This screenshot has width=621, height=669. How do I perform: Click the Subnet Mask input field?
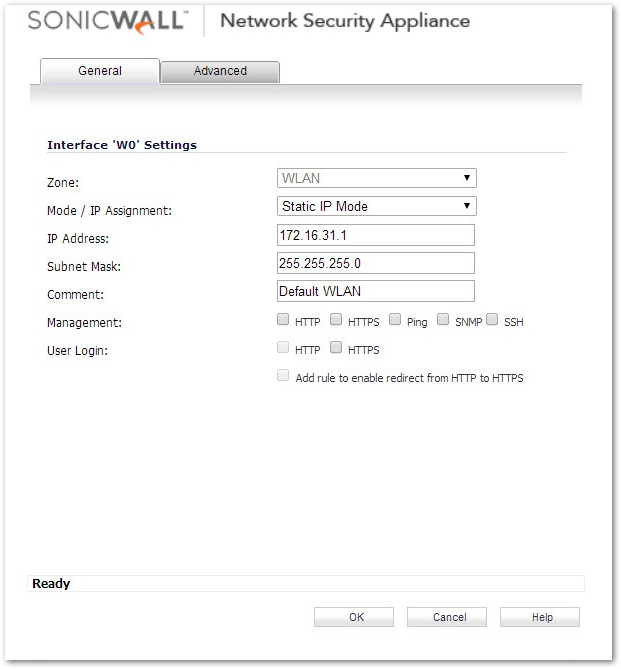[376, 263]
